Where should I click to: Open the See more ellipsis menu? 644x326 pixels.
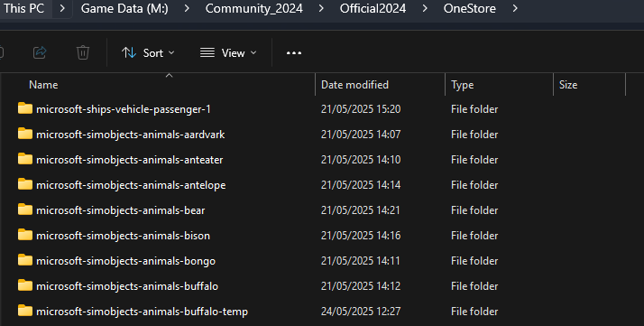pyautogui.click(x=294, y=53)
